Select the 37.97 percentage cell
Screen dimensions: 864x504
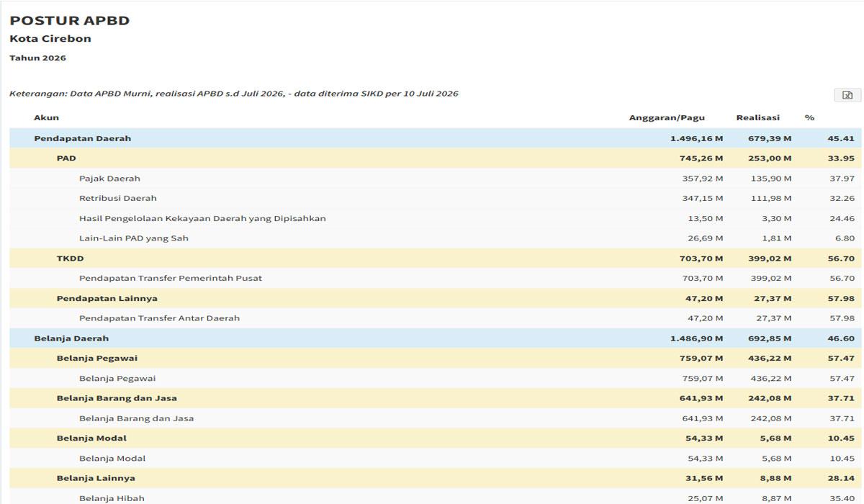click(x=842, y=179)
